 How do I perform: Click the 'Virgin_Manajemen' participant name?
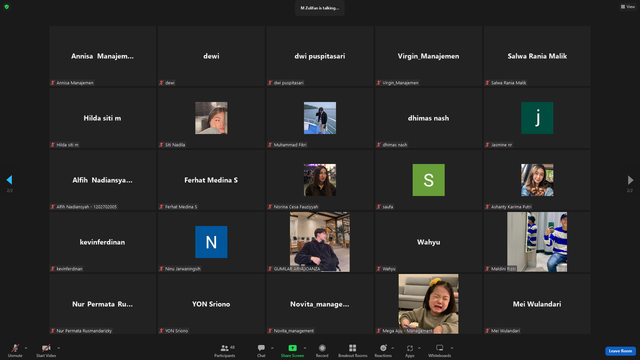pyautogui.click(x=429, y=56)
